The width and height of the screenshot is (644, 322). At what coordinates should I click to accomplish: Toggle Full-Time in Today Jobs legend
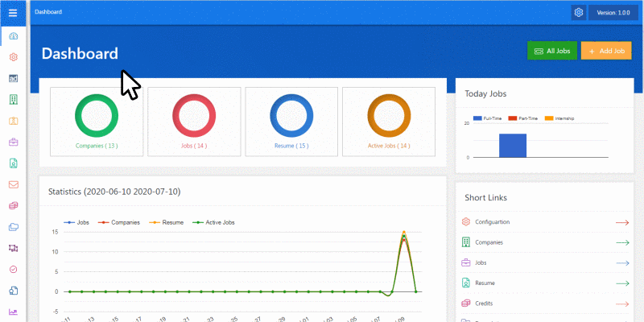(x=488, y=118)
